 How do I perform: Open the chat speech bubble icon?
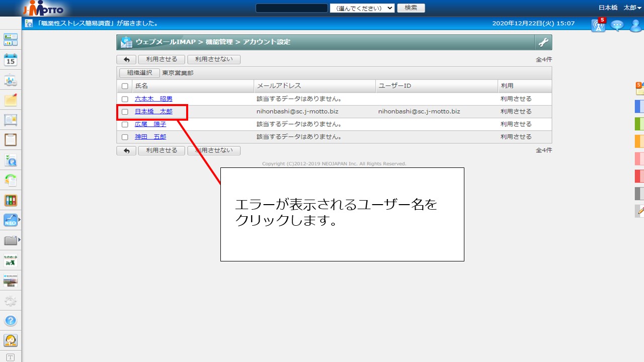(617, 25)
